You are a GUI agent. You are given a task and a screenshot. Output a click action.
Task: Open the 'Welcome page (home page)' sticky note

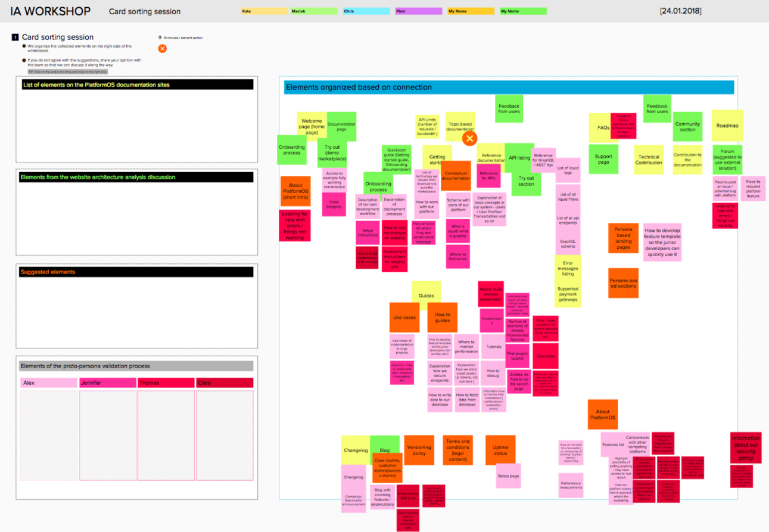coord(311,126)
